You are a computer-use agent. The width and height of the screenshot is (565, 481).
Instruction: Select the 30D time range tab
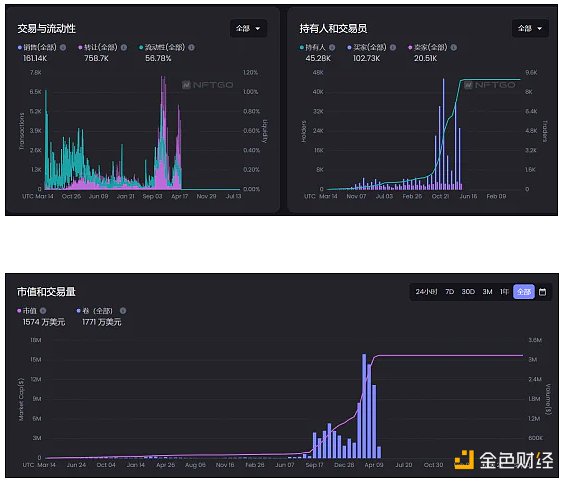[468, 292]
